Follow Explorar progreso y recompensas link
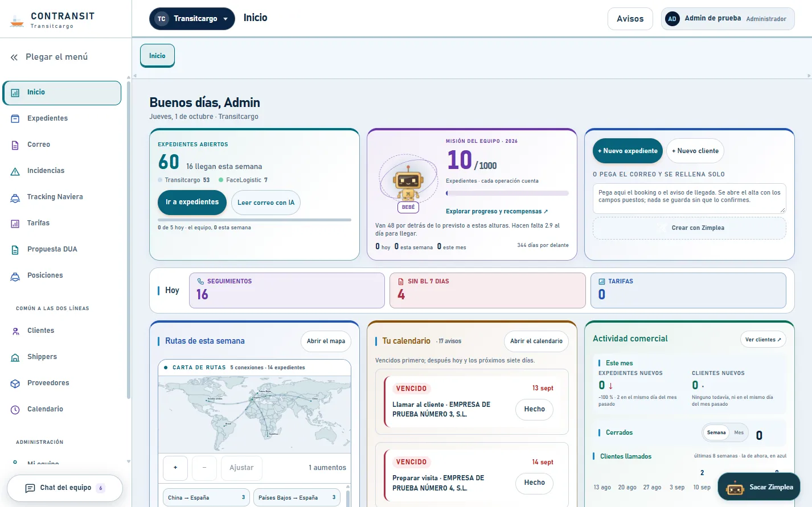This screenshot has width=812, height=507. pos(497,211)
